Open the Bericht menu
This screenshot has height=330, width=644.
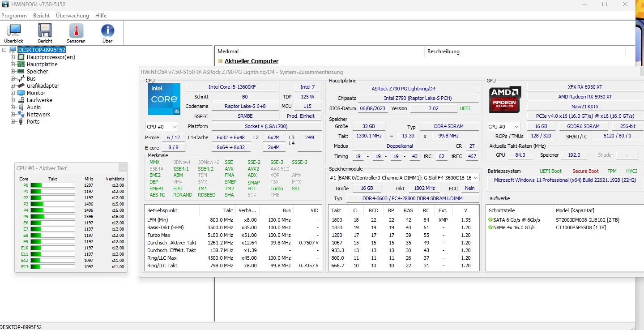point(42,16)
